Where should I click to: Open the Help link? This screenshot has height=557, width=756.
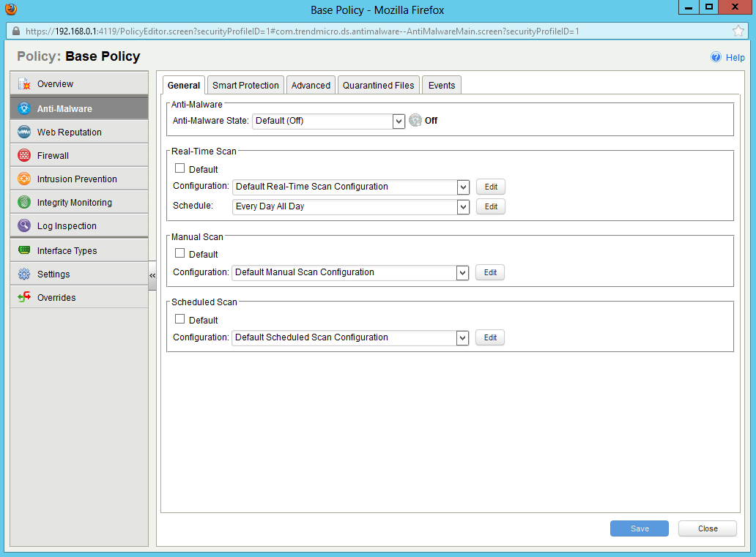[734, 58]
